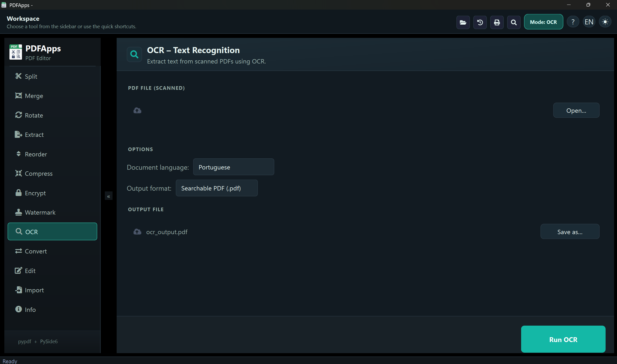Open help with the question mark icon
Image resolution: width=617 pixels, height=364 pixels.
(x=573, y=22)
